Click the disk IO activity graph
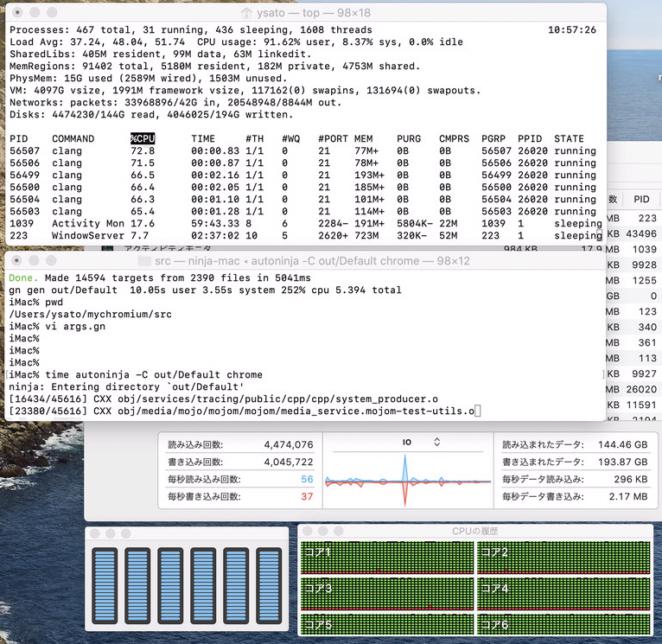The height and width of the screenshot is (644, 662). 406,480
